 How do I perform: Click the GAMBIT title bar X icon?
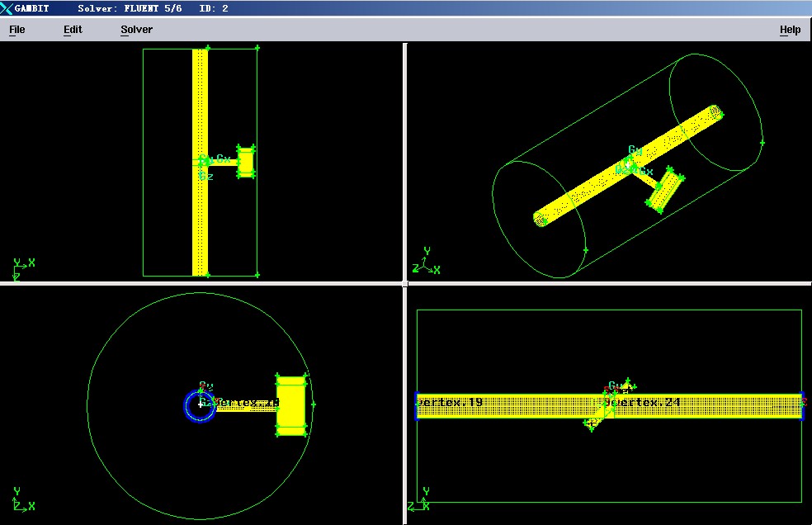tap(7, 8)
